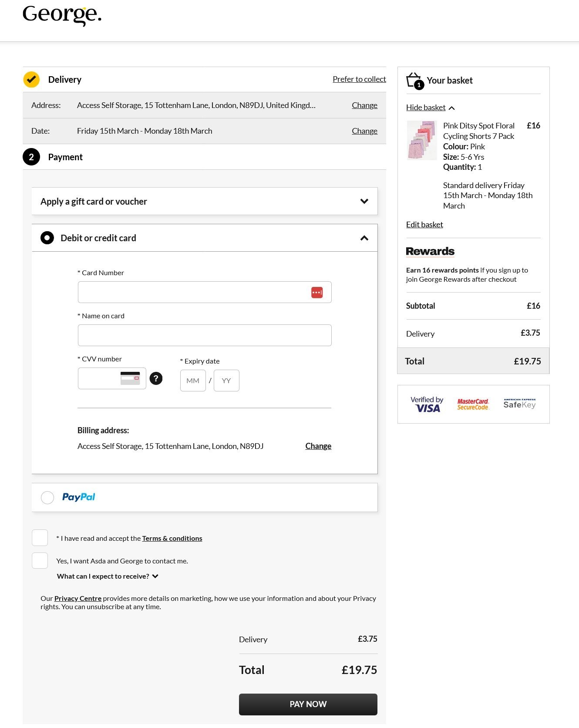Click Earn 16 rewards points text

pyautogui.click(x=442, y=270)
